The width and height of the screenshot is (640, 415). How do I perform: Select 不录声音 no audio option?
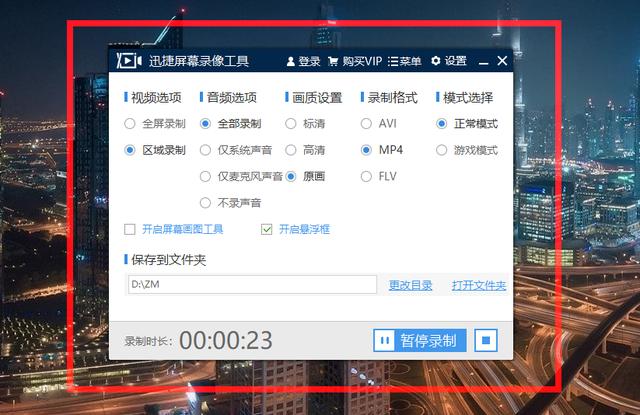click(231, 203)
